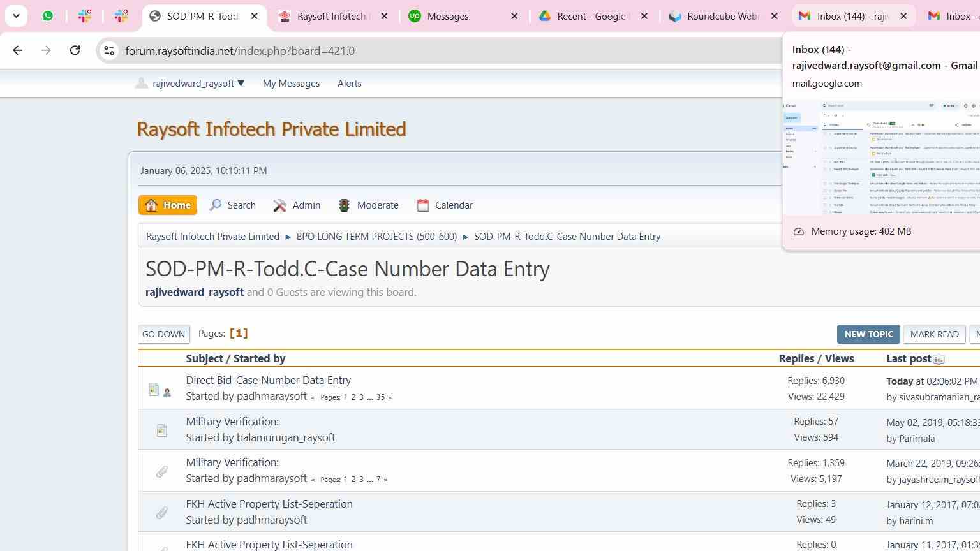Open Raysoft Infotech Private Limited breadcrumb
Image resolution: width=980 pixels, height=551 pixels.
point(212,237)
